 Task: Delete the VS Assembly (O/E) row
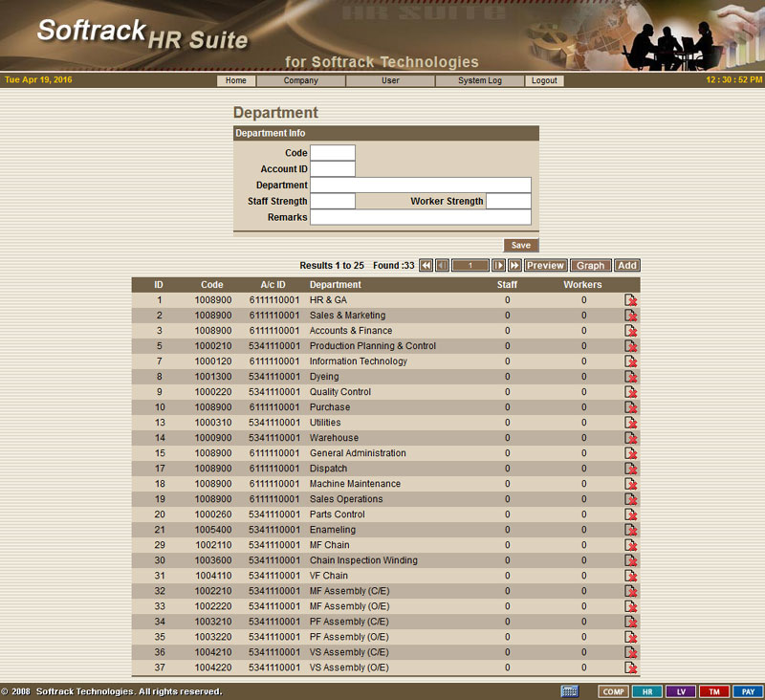pos(631,667)
